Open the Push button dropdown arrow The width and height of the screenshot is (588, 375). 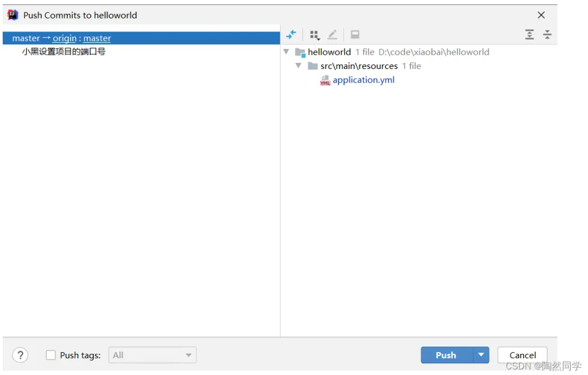pos(481,355)
